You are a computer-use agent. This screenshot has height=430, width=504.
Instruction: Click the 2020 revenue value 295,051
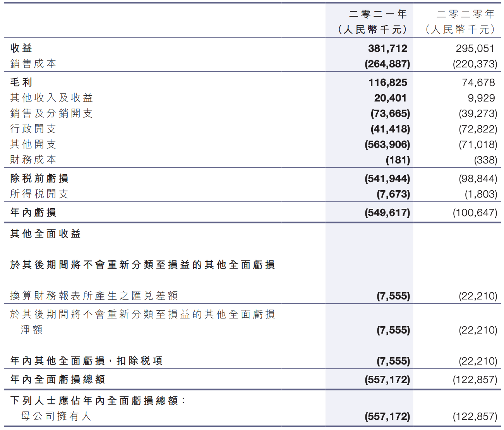tap(475, 48)
